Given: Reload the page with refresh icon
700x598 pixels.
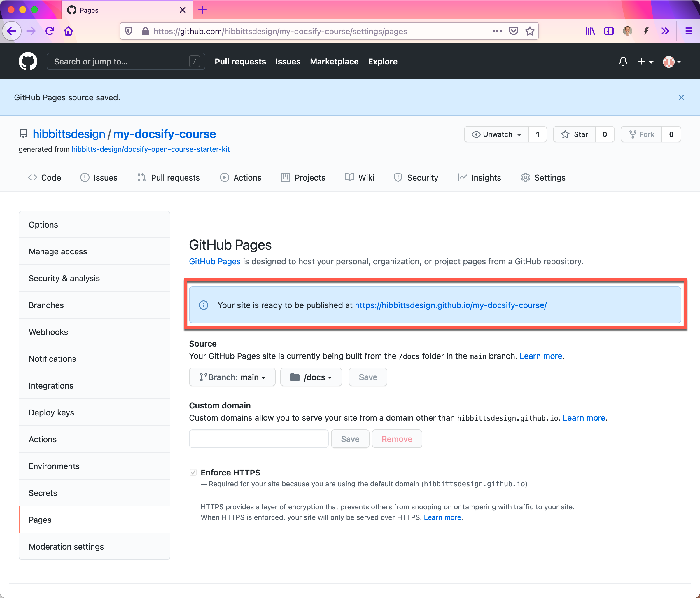Looking at the screenshot, I should tap(50, 31).
